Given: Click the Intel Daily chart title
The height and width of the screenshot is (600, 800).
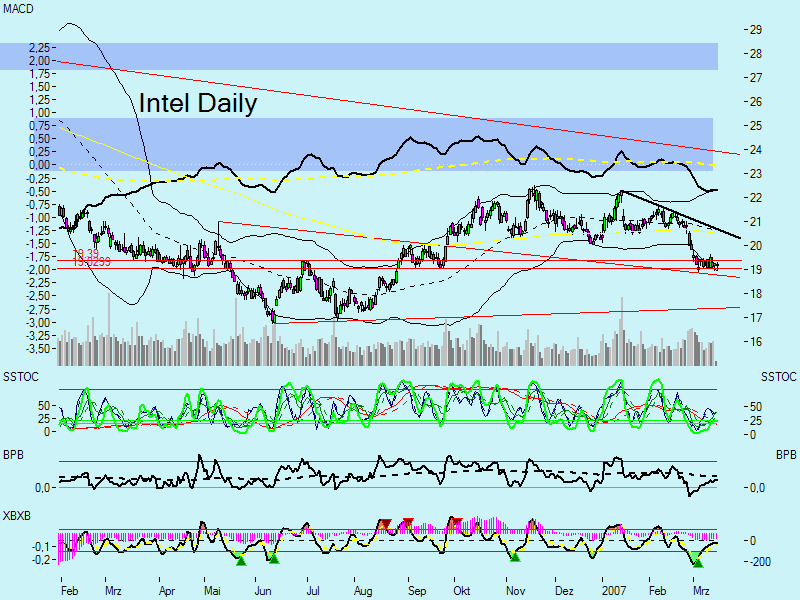Looking at the screenshot, I should (x=196, y=104).
